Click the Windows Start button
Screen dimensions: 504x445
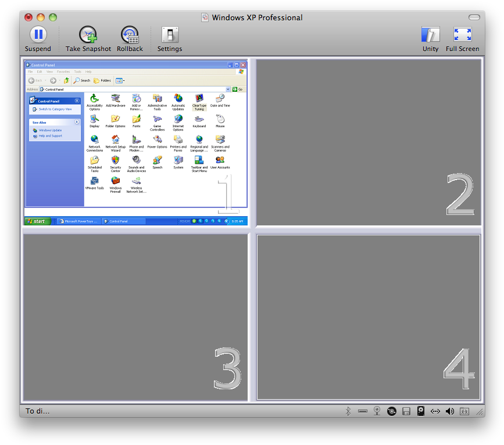click(x=36, y=221)
